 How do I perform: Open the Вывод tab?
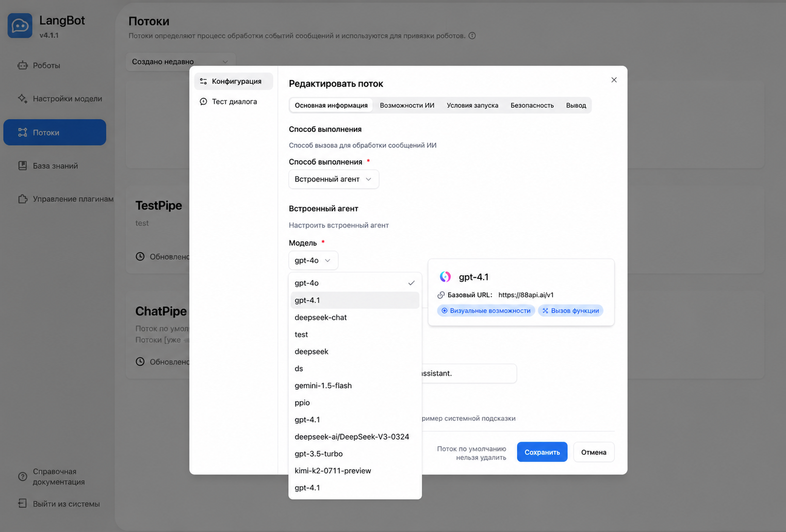coord(576,105)
